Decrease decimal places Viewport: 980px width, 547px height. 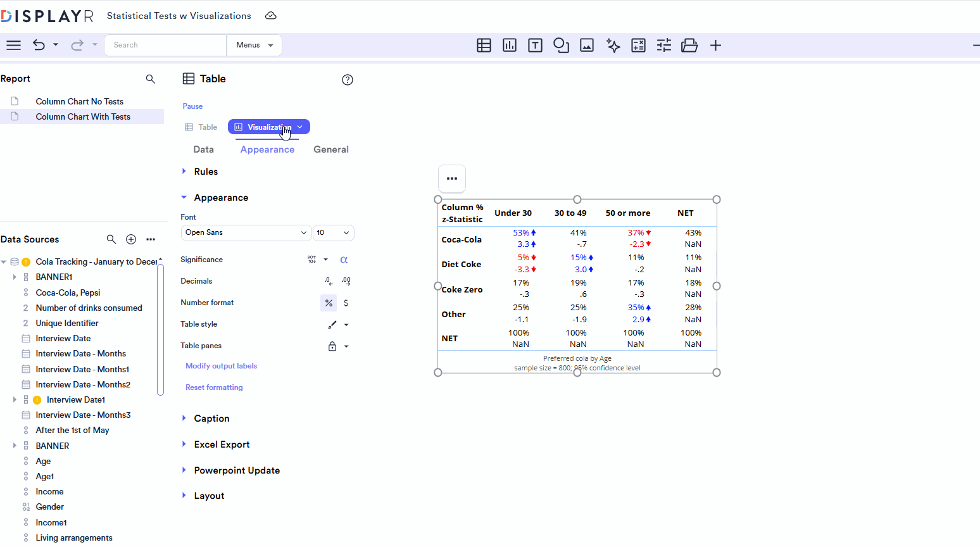pyautogui.click(x=329, y=281)
